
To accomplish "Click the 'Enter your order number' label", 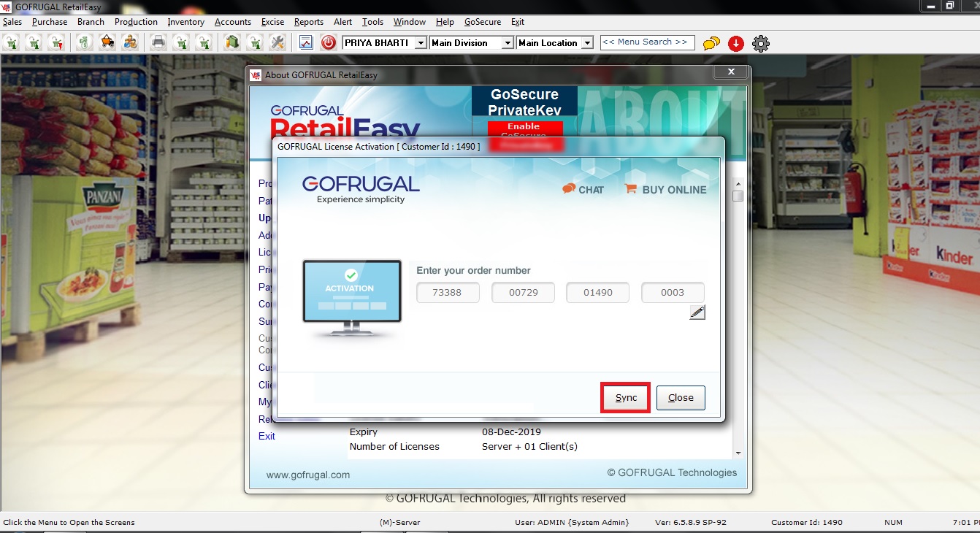I will coord(473,270).
